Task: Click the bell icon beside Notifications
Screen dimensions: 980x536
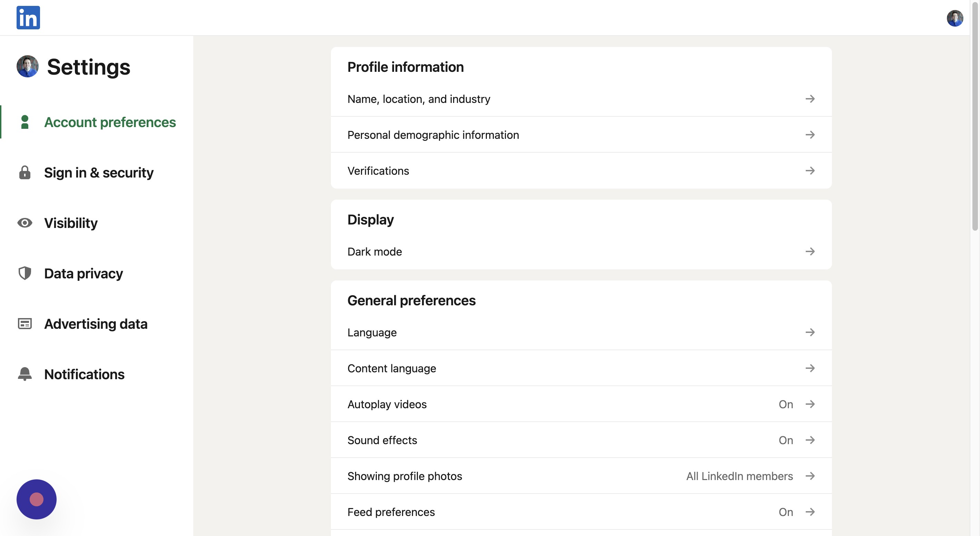Action: coord(25,374)
